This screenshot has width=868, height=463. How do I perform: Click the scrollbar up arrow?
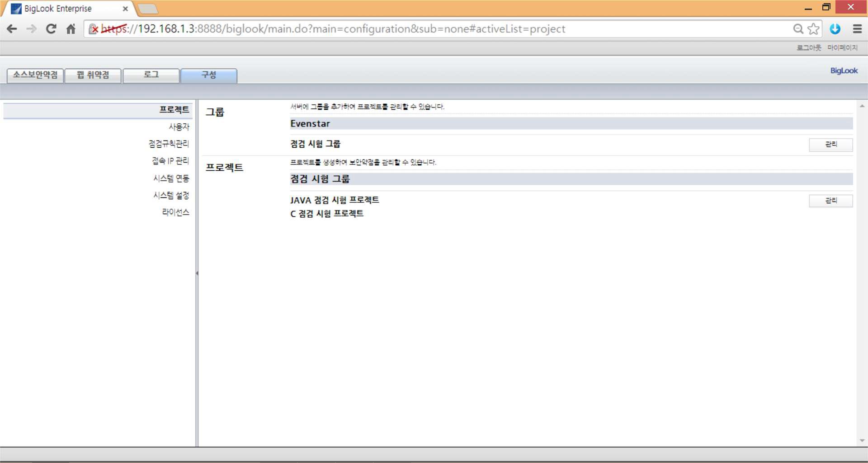862,106
